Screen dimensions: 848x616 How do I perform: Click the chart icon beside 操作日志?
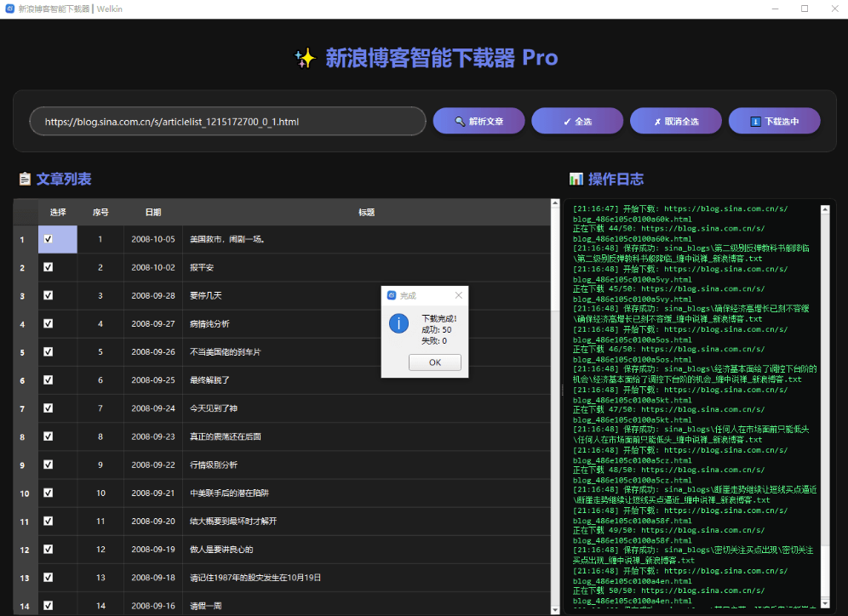[576, 179]
